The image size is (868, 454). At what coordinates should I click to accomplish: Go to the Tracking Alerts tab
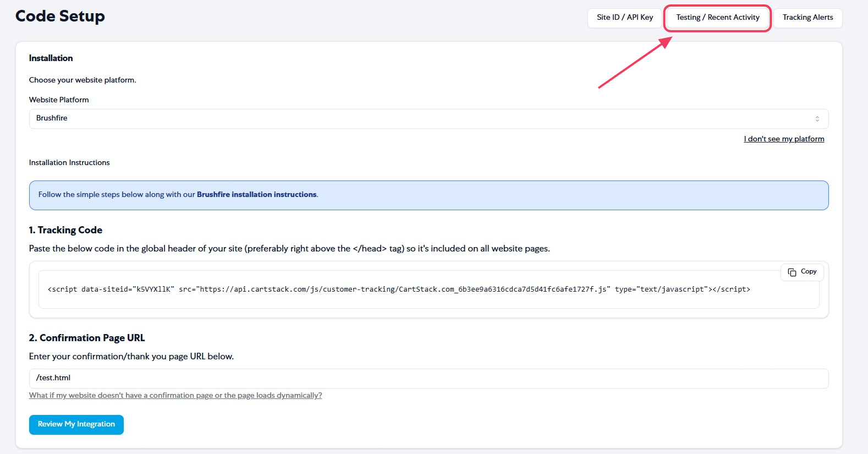point(807,18)
